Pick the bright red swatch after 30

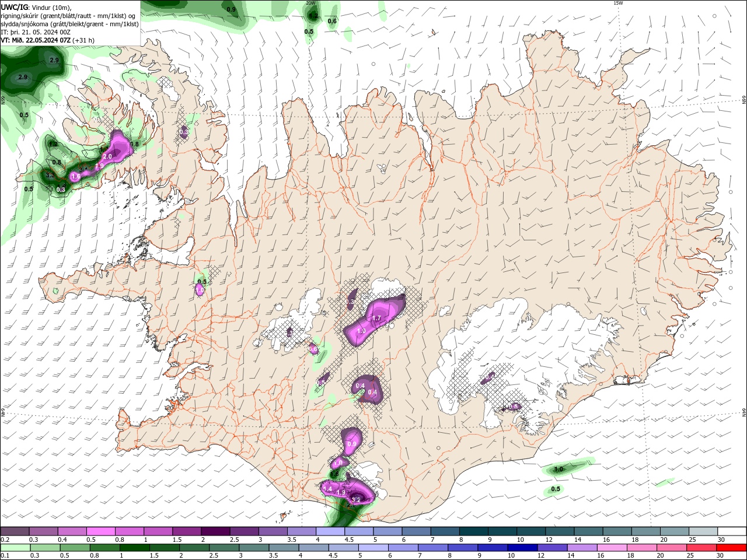[732, 548]
